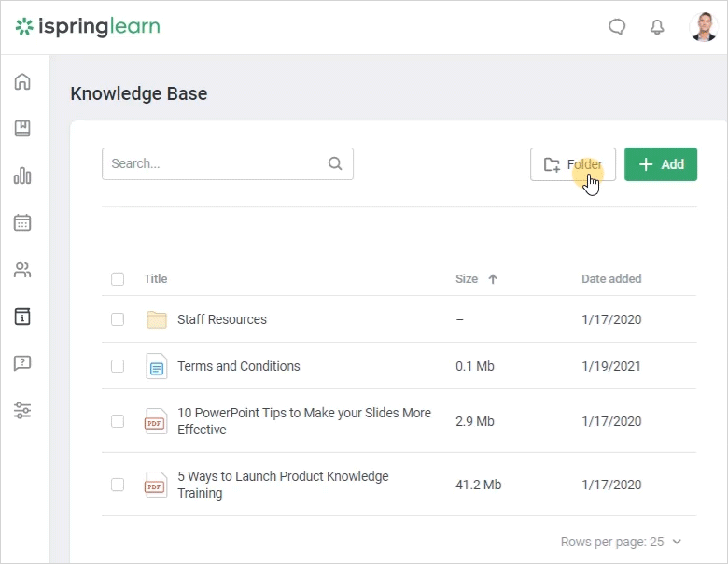This screenshot has width=728, height=564.
Task: Open the chat messages icon
Action: (x=617, y=27)
